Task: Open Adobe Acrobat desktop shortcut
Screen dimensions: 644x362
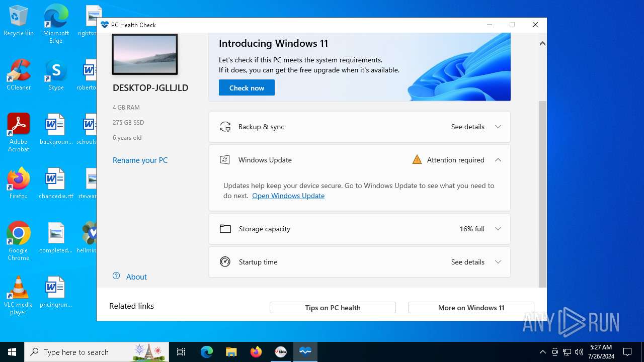Action: coord(19,132)
